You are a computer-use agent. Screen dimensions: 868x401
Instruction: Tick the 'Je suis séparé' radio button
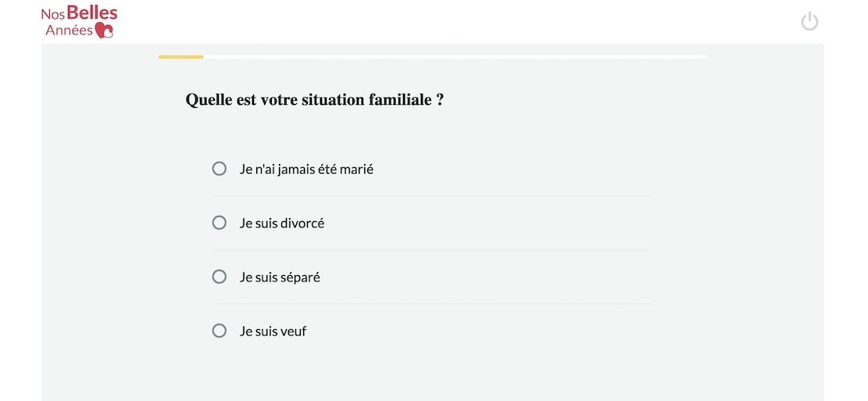pyautogui.click(x=220, y=277)
